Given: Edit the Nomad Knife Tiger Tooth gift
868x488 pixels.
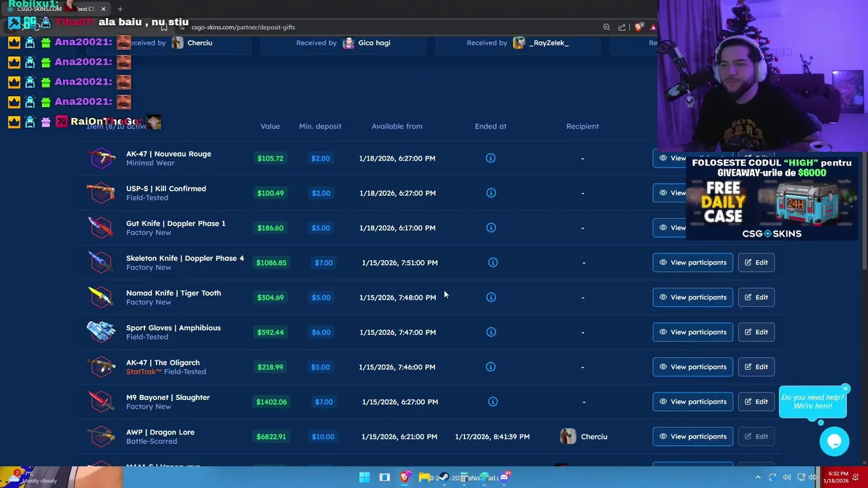Looking at the screenshot, I should point(756,297).
